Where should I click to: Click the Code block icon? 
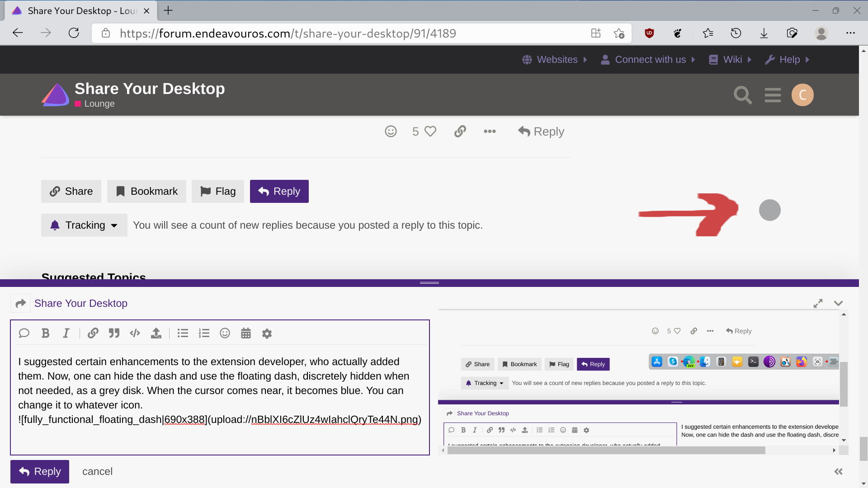point(134,333)
